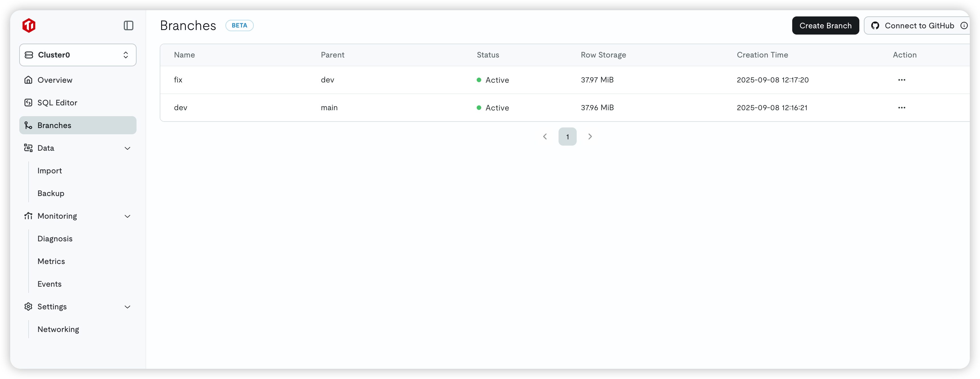Viewport: 980px width, 379px height.
Task: Click Connect to GitHub button
Action: (x=913, y=25)
